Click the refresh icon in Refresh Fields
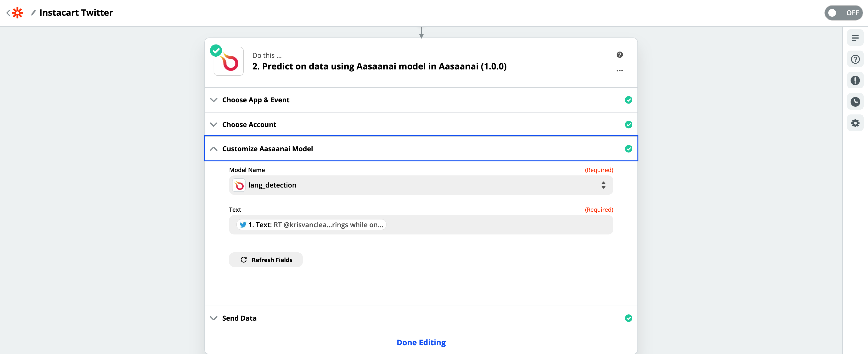The width and height of the screenshot is (868, 354). coord(244,260)
